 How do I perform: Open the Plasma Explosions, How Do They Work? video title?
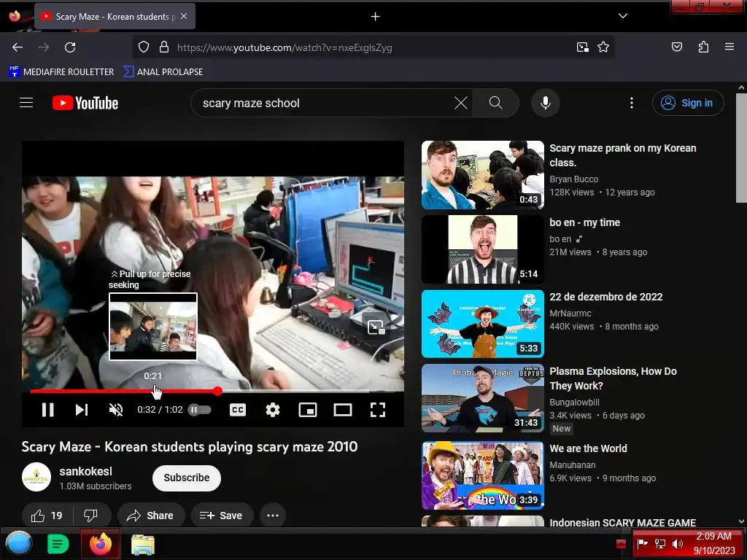[613, 378]
